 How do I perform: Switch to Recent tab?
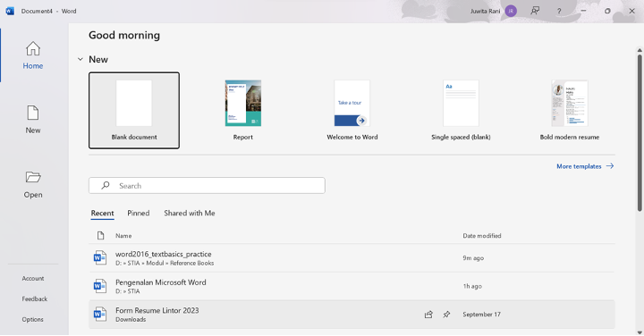pyautogui.click(x=102, y=214)
